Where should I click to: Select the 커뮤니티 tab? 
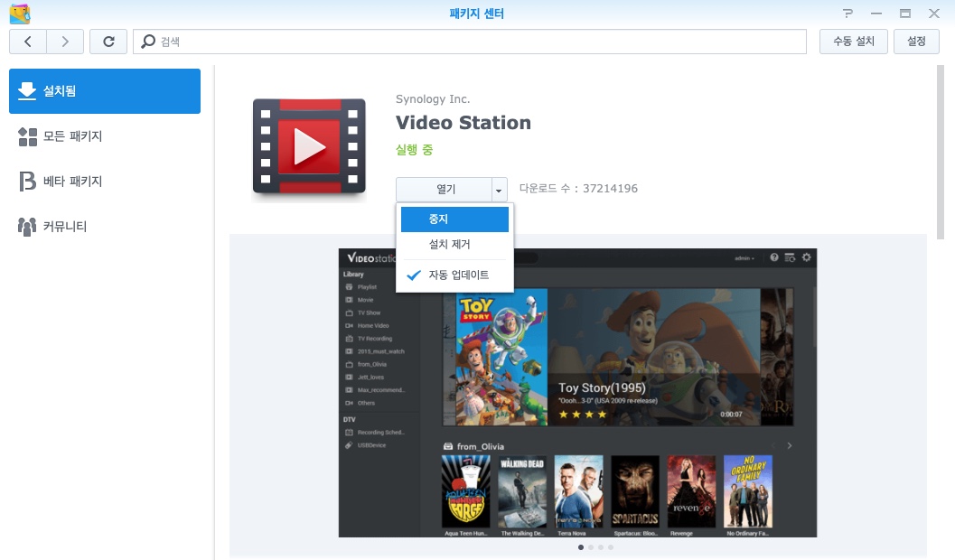(x=105, y=227)
